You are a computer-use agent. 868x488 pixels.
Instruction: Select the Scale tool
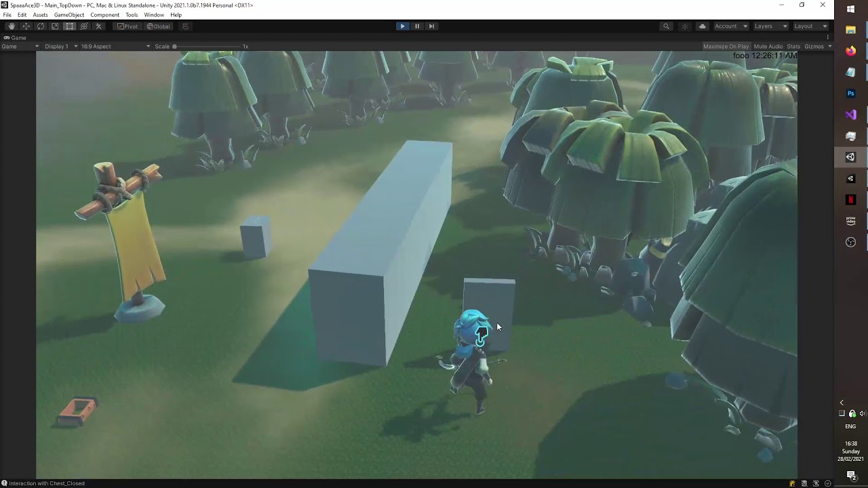point(55,26)
